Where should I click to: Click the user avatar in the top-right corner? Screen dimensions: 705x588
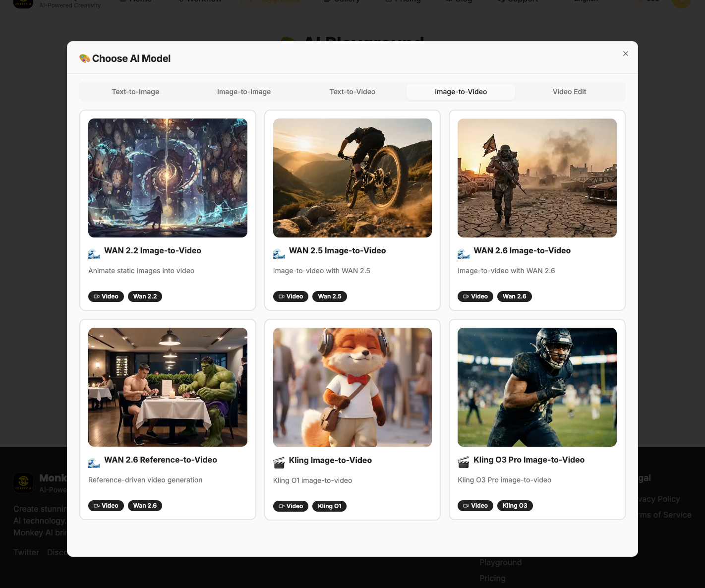pyautogui.click(x=682, y=2)
